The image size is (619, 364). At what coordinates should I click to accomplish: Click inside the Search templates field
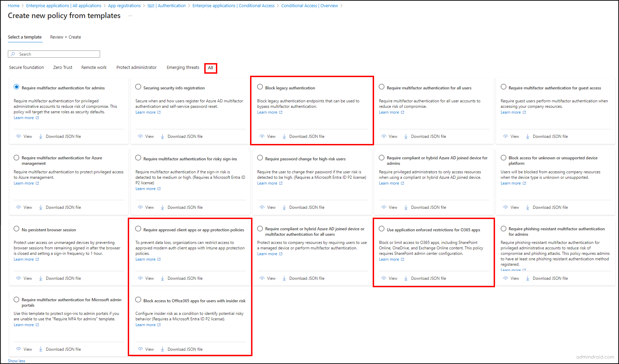click(x=55, y=54)
